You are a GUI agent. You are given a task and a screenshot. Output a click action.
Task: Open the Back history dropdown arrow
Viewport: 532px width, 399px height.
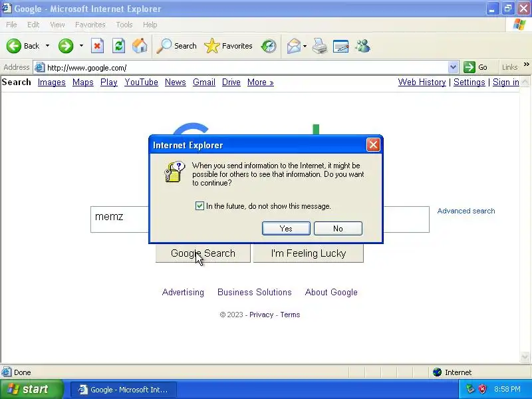coord(47,46)
